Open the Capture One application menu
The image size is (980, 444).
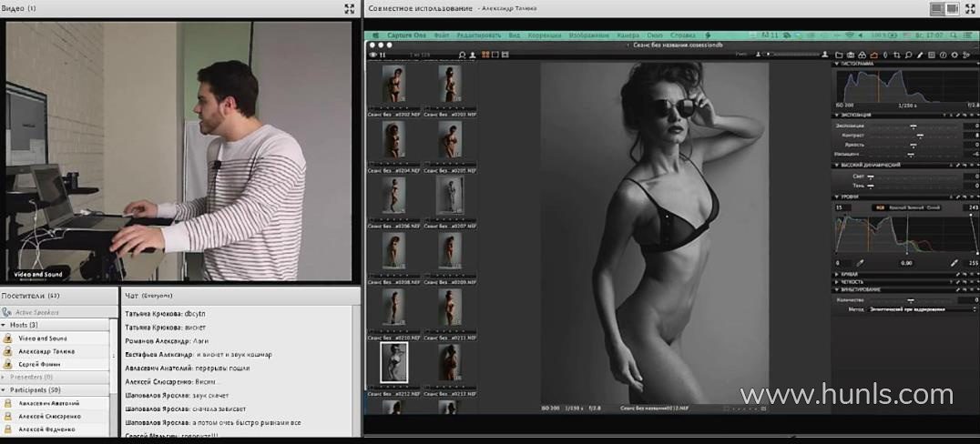406,35
